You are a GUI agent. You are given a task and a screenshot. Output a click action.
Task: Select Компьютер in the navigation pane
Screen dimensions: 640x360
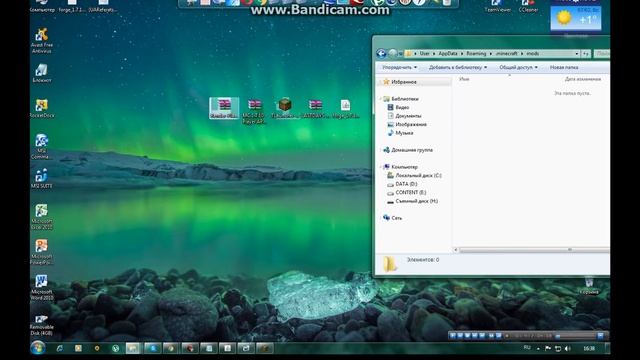click(404, 167)
